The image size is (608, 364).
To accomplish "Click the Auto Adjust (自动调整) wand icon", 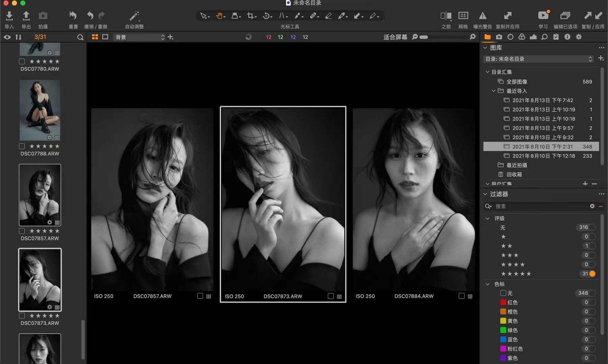I will pos(134,16).
